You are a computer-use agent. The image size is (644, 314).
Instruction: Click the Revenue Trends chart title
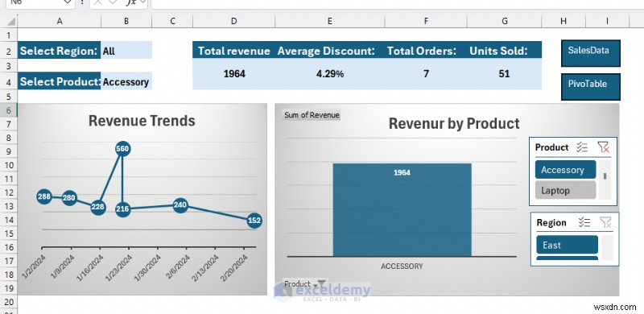click(142, 121)
